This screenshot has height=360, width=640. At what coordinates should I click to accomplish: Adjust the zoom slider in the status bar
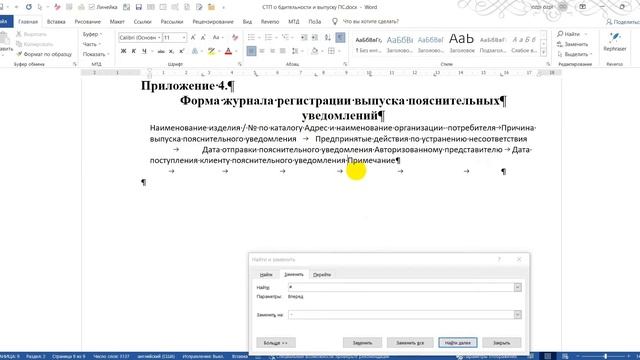pyautogui.click(x=605, y=356)
